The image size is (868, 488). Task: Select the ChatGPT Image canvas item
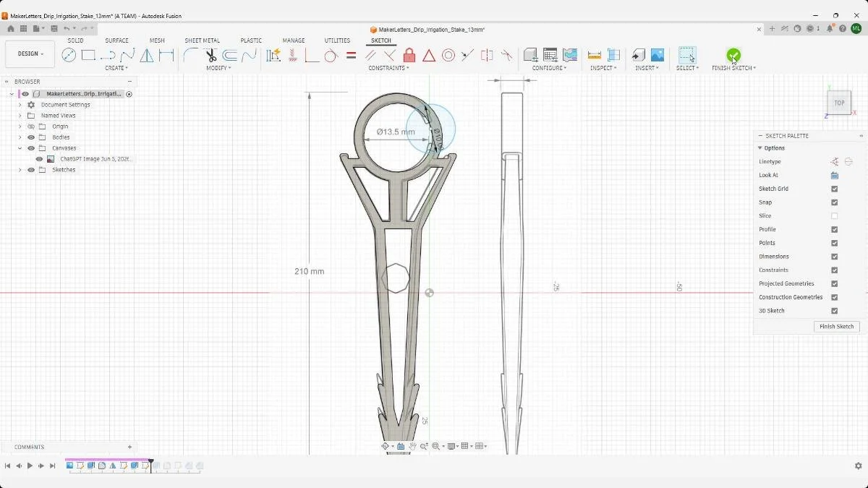click(x=96, y=159)
